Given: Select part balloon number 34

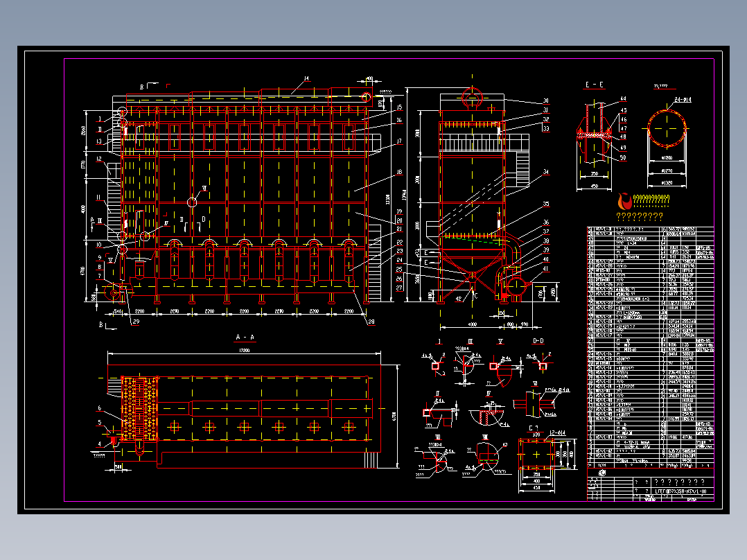Looking at the screenshot, I should pyautogui.click(x=545, y=172).
